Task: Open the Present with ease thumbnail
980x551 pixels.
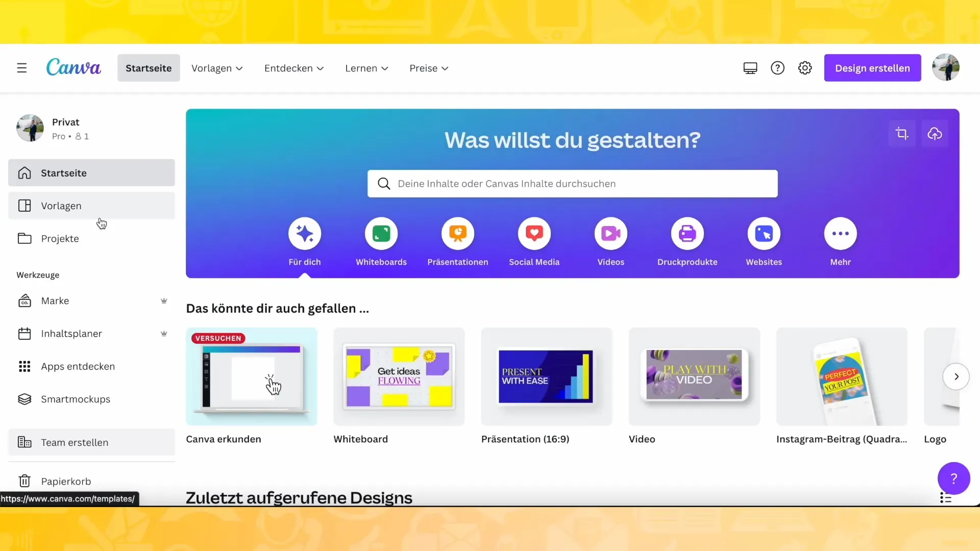Action: (x=547, y=377)
